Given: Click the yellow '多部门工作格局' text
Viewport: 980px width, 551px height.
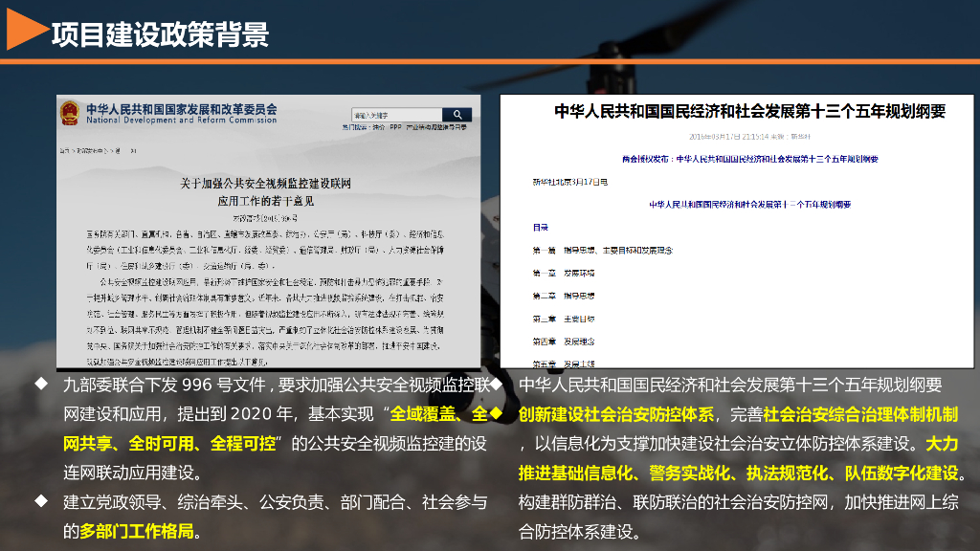Looking at the screenshot, I should 136,532.
